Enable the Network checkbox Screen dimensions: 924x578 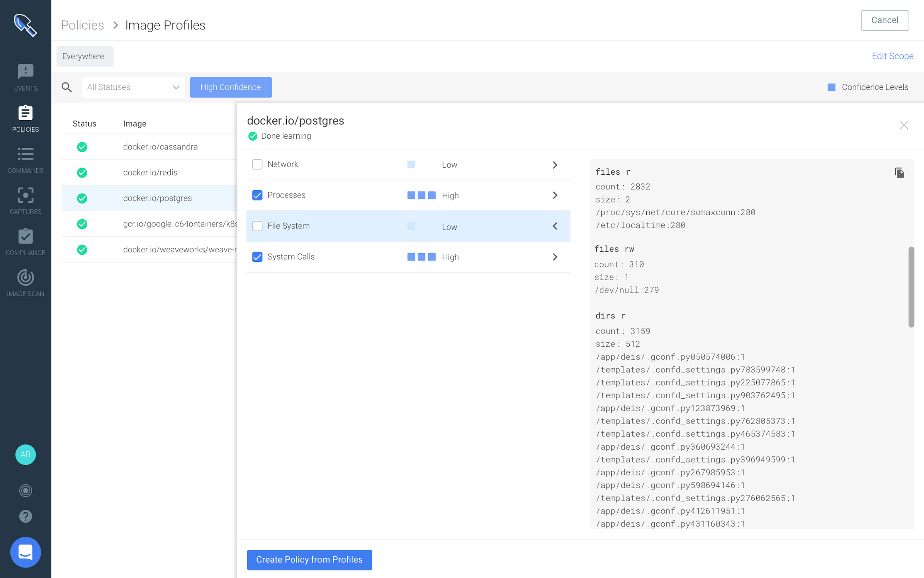[257, 164]
